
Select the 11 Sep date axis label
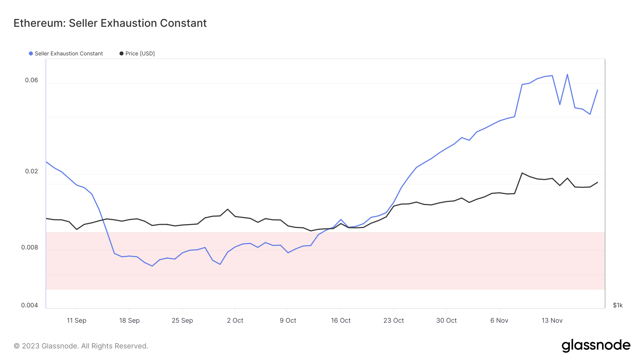coord(77,321)
